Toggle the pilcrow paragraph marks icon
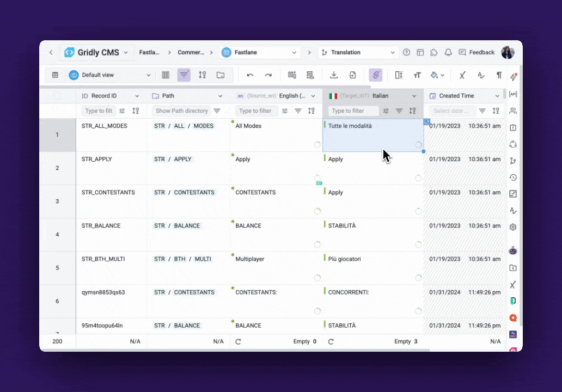The width and height of the screenshot is (562, 392). (x=499, y=75)
